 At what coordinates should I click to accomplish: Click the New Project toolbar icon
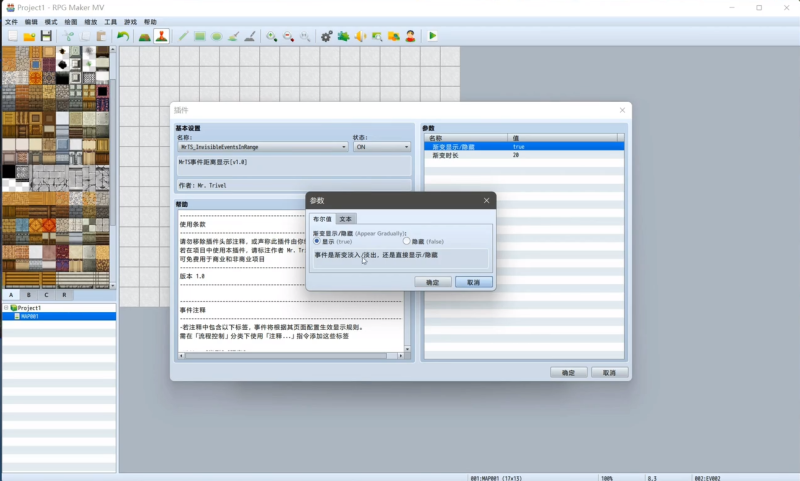[x=13, y=36]
